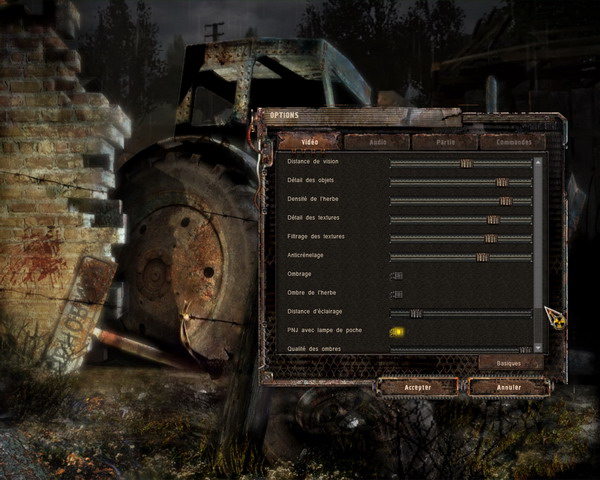Click the Densité de l'herbe slider handle
Screen dimensions: 600x480
pyautogui.click(x=505, y=201)
